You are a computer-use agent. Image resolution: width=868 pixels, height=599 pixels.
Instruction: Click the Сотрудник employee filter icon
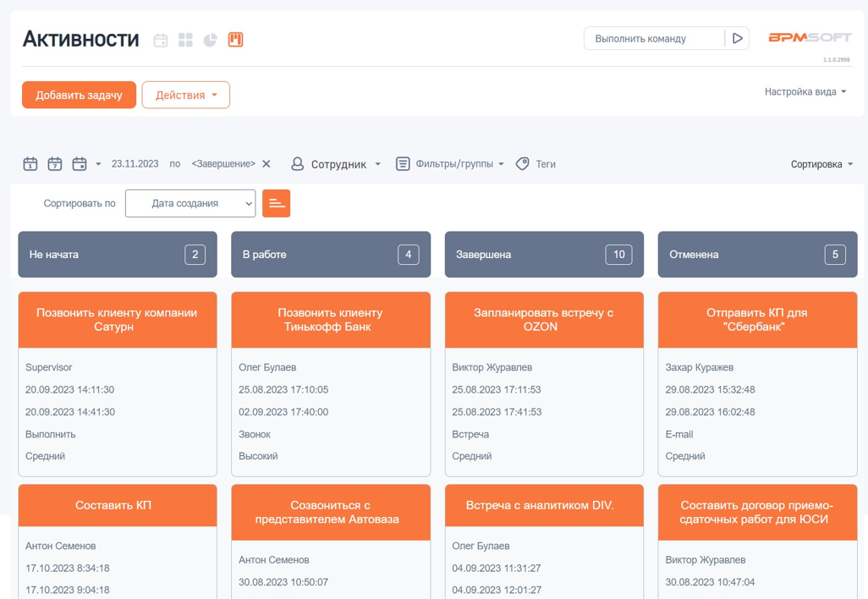(296, 163)
